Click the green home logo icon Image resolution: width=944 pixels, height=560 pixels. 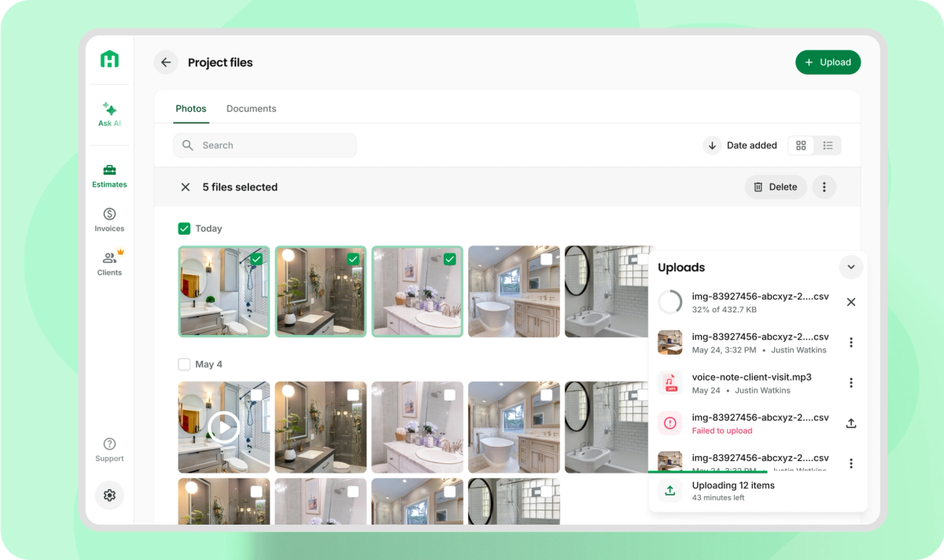point(109,59)
